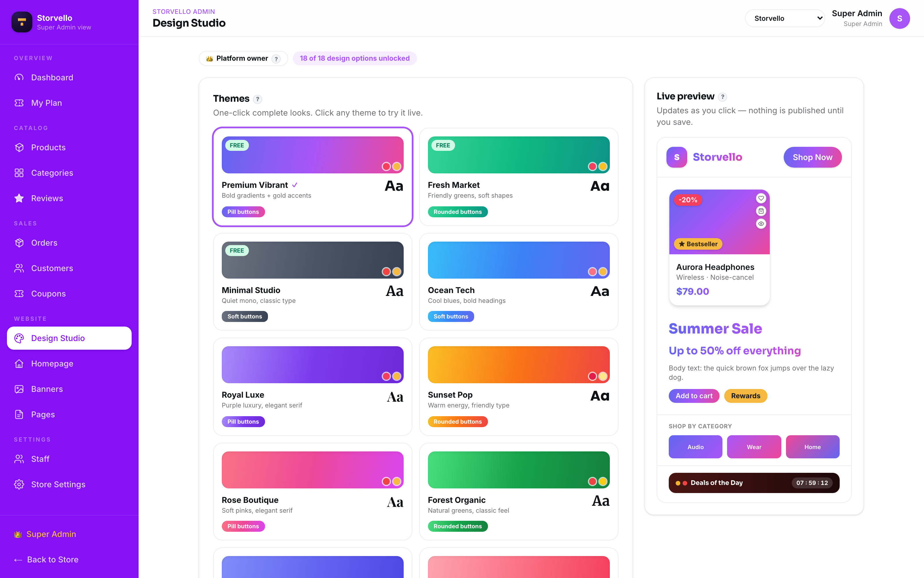
Task: Select the Rose Boutique theme name
Action: pos(250,500)
